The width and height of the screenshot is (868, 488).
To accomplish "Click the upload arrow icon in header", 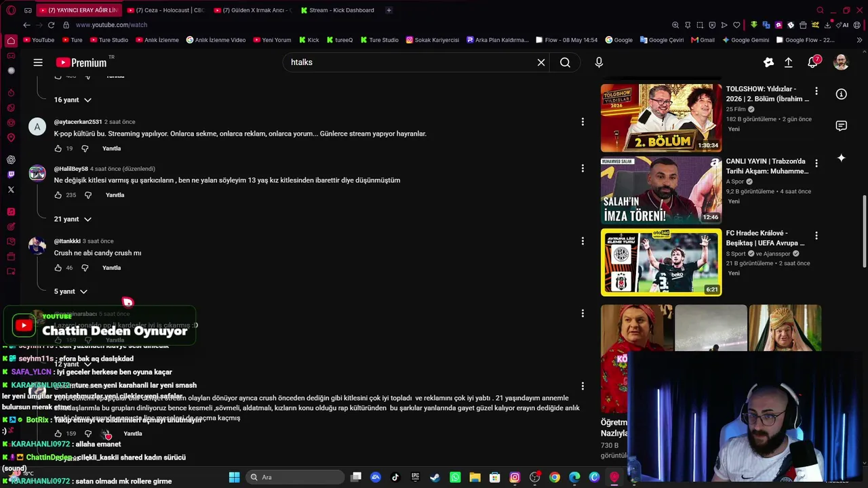I will click(789, 62).
